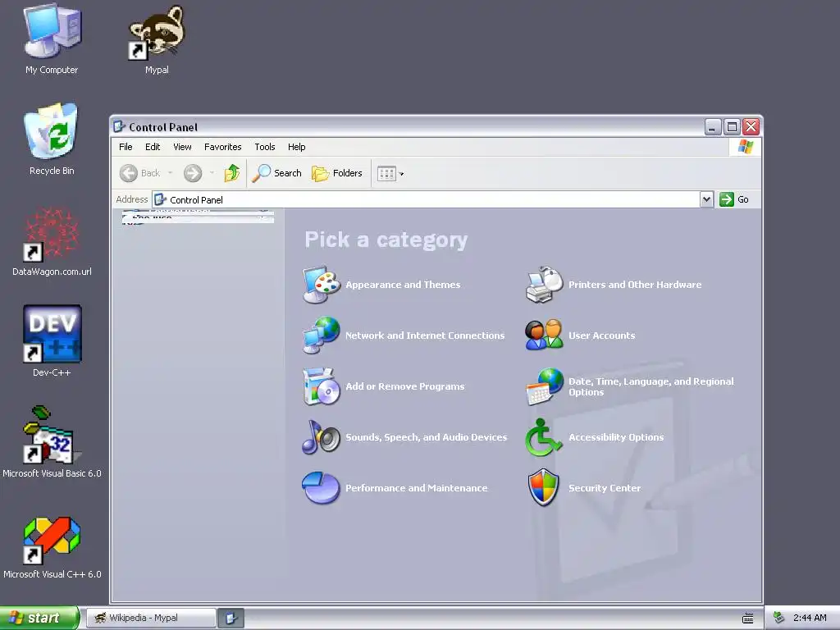Click the Accessibility Options link
The width and height of the screenshot is (840, 630).
(x=616, y=437)
